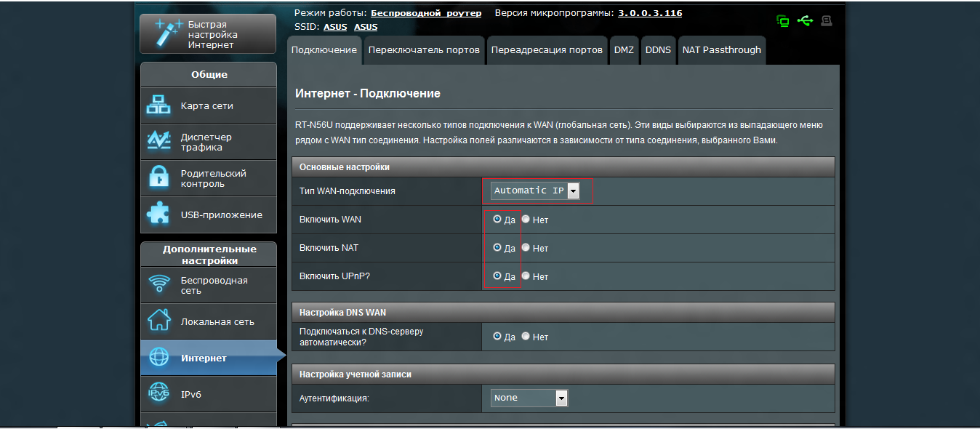Image resolution: width=980 pixels, height=429 pixels.
Task: Choose 'Нет' for automatic DNS server connection
Action: coord(526,337)
